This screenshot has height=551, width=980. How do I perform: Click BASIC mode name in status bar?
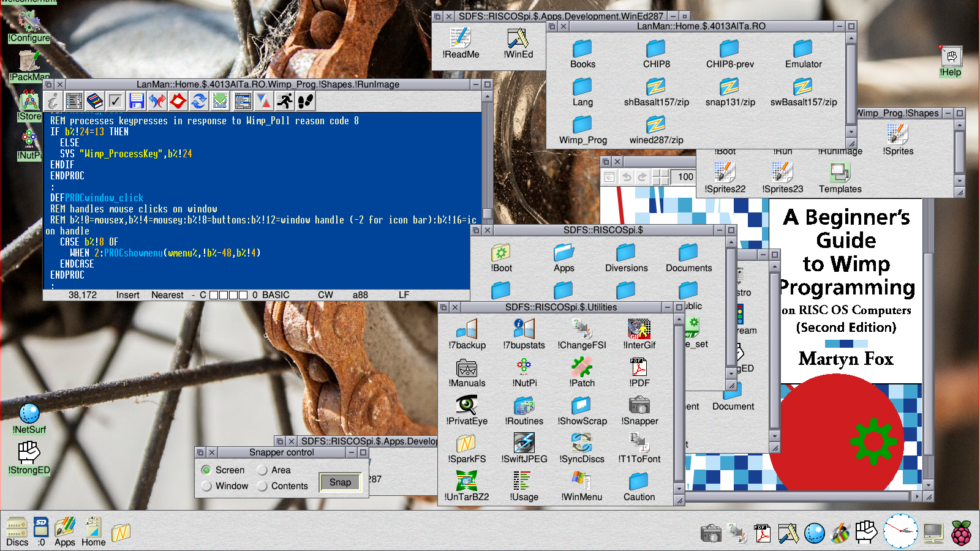(x=276, y=295)
